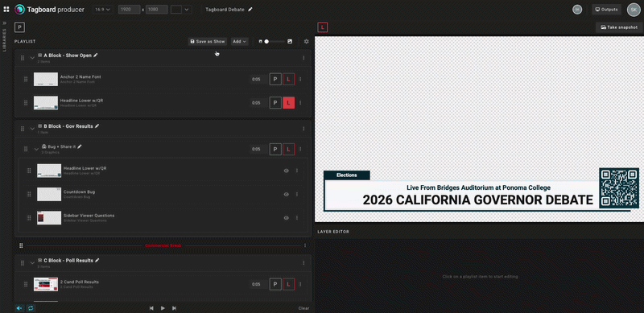
Task: Open Anchor 2 Name Font options menu
Action: (x=300, y=80)
